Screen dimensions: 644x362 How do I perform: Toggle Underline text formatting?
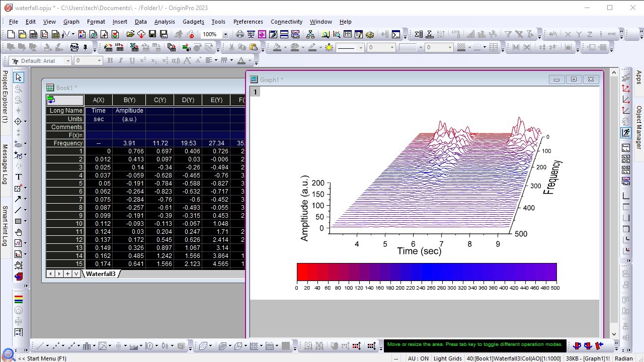tap(132, 60)
